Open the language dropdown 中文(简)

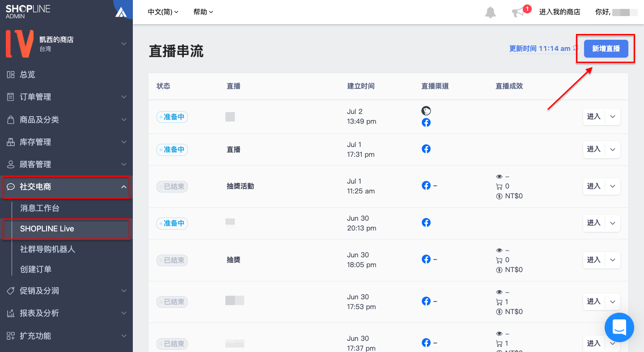[163, 12]
